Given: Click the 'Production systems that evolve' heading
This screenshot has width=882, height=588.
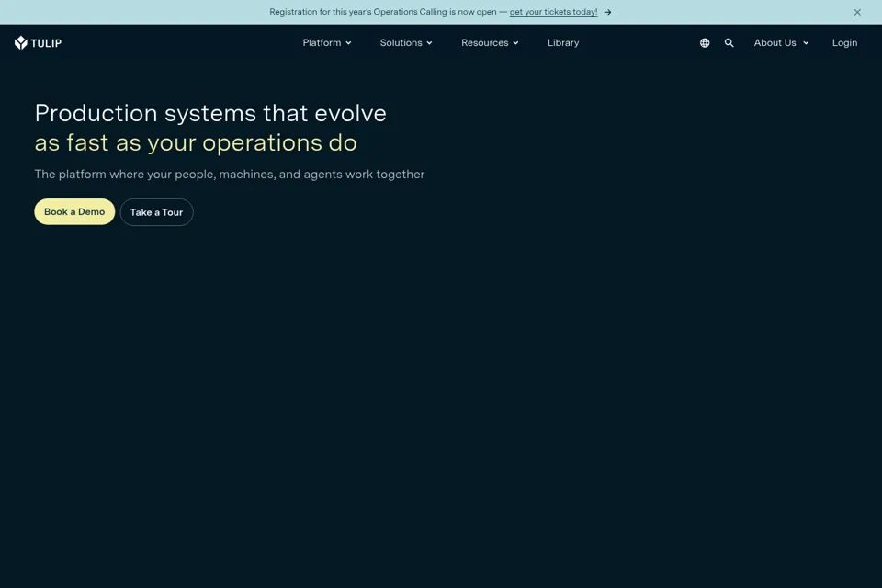Looking at the screenshot, I should pyautogui.click(x=210, y=113).
